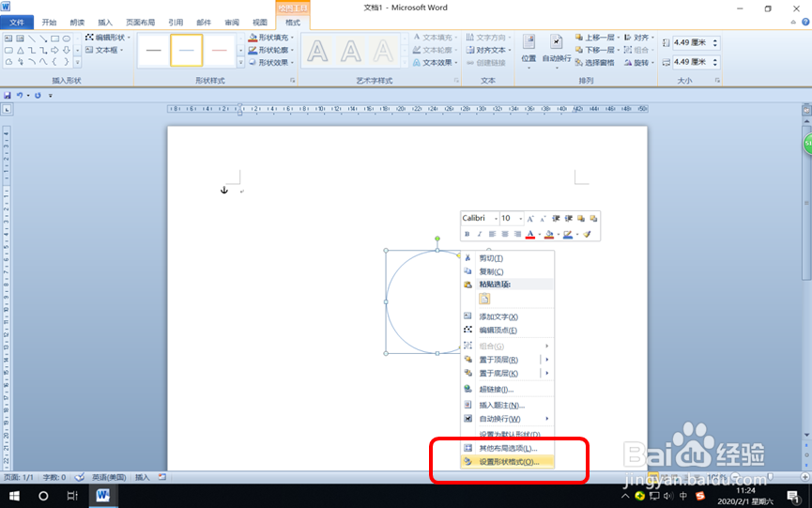Expand the shapes gallery more button
This screenshot has width=812, height=508.
(x=77, y=62)
